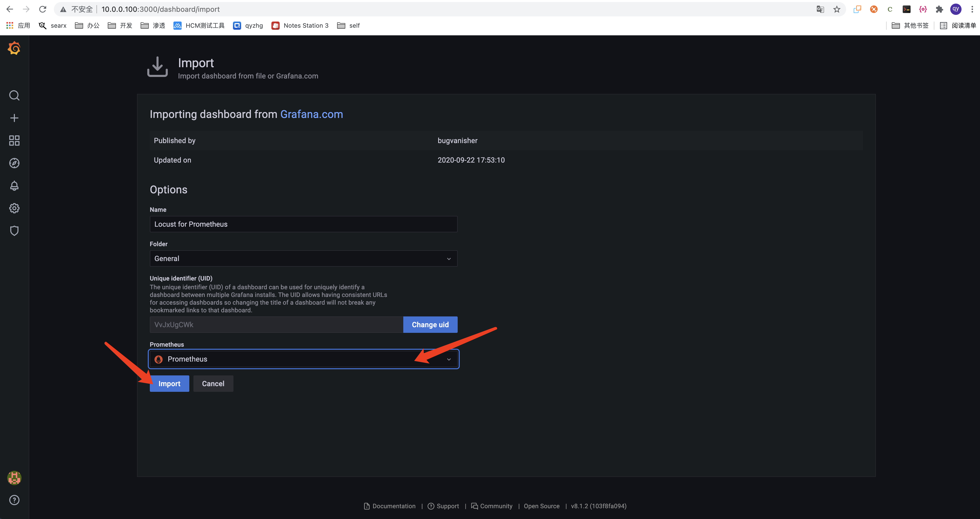Click the Import button to confirm
This screenshot has width=980, height=519.
click(169, 383)
